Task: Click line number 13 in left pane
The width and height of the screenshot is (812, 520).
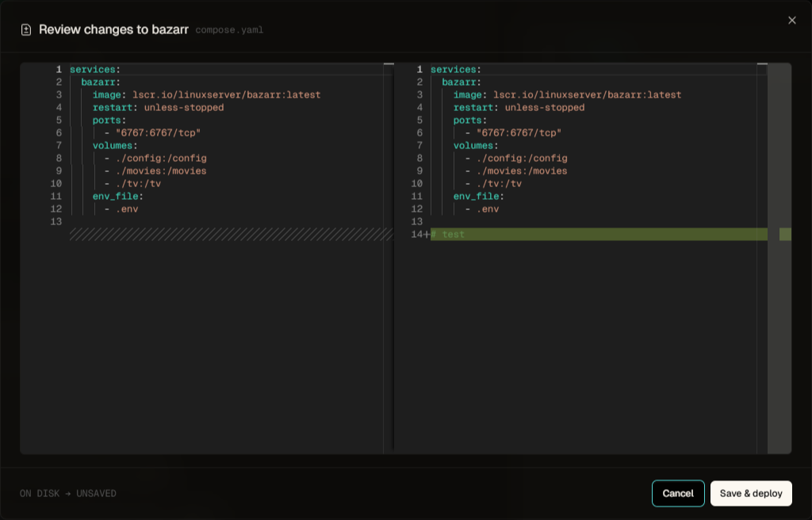Action: [x=56, y=222]
